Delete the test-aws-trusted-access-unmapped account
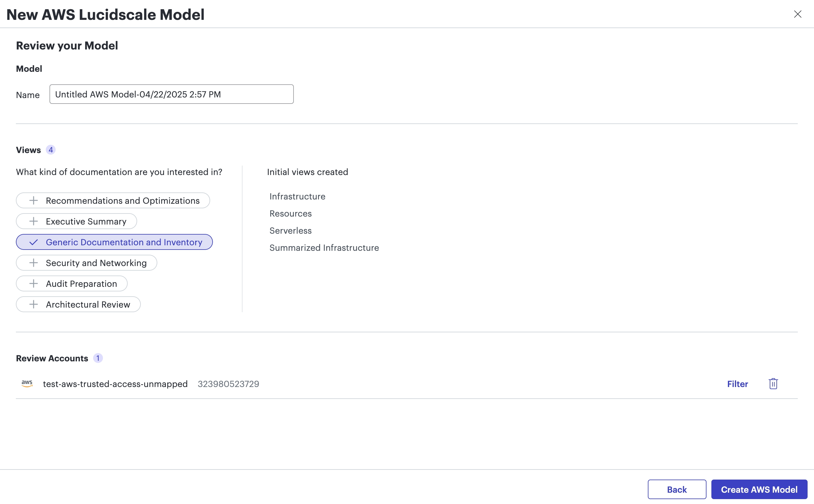Viewport: 814px width, 504px height. point(773,384)
